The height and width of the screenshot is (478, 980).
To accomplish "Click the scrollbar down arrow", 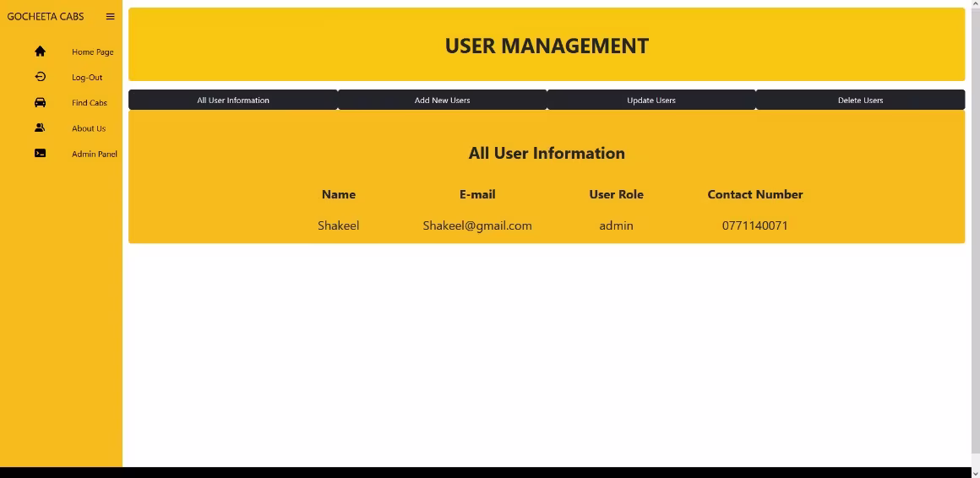I will click(x=975, y=472).
